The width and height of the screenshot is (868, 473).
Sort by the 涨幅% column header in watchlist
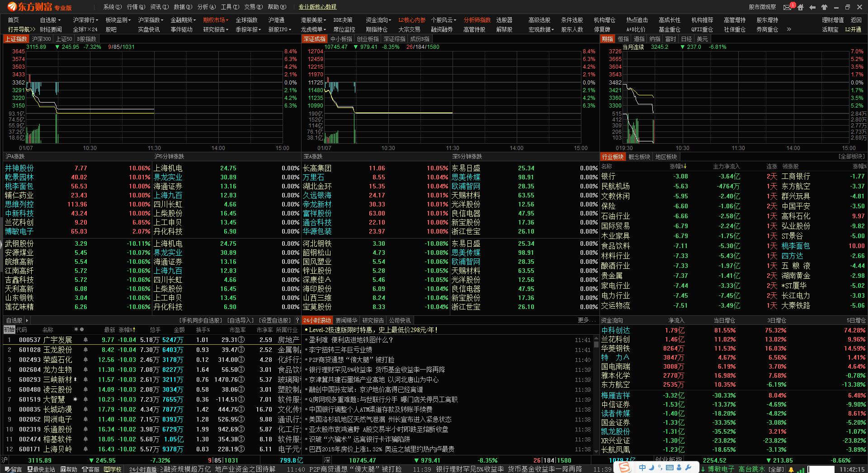[127, 330]
